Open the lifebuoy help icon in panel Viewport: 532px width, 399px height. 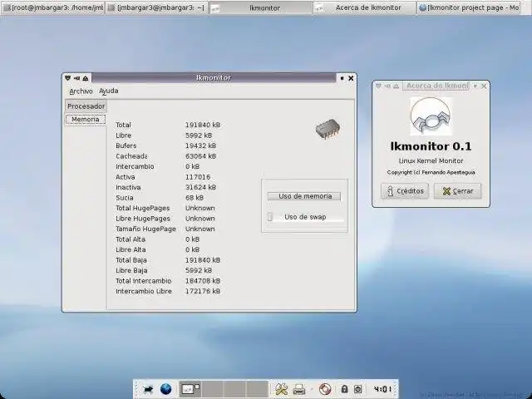click(324, 389)
